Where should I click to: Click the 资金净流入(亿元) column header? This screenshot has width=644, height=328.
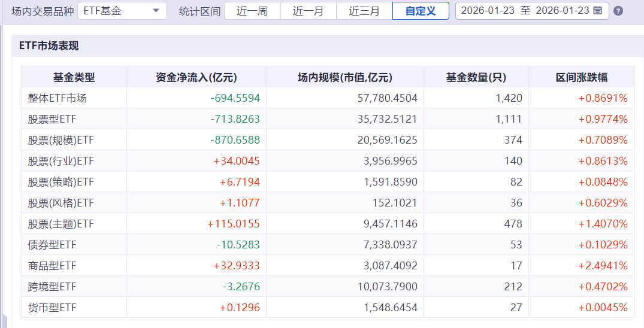coord(196,77)
